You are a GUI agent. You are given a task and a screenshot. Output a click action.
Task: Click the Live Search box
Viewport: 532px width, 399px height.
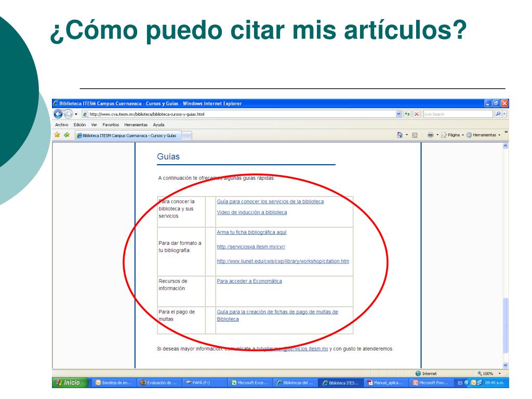coord(458,114)
